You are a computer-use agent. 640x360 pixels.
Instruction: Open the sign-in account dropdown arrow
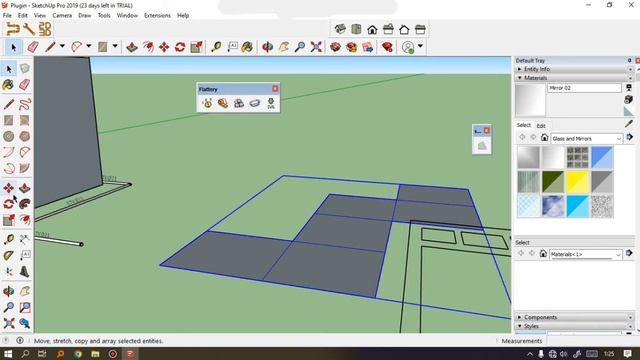point(420,47)
